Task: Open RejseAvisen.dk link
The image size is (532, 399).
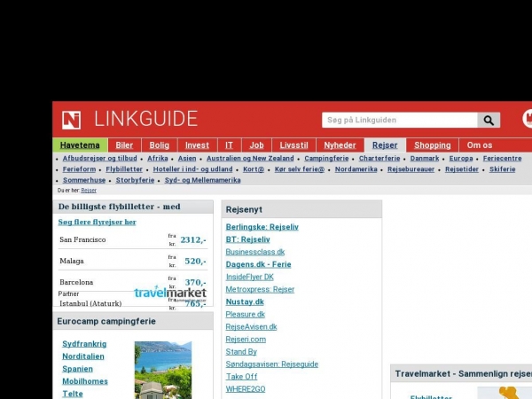Action: pos(252,326)
